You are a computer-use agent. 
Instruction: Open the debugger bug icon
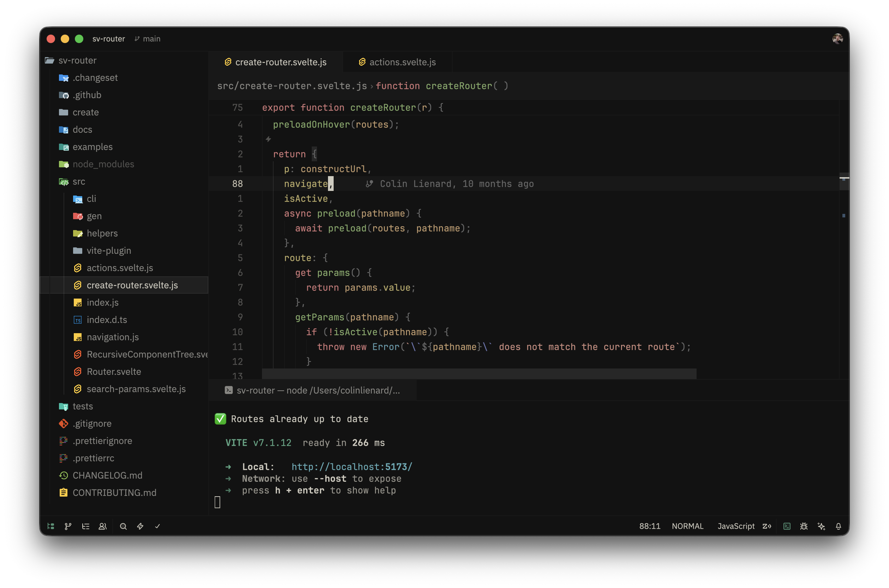click(804, 526)
